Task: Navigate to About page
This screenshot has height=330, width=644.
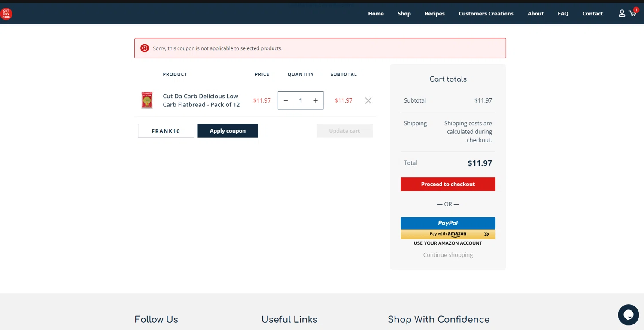Action: pos(535,14)
